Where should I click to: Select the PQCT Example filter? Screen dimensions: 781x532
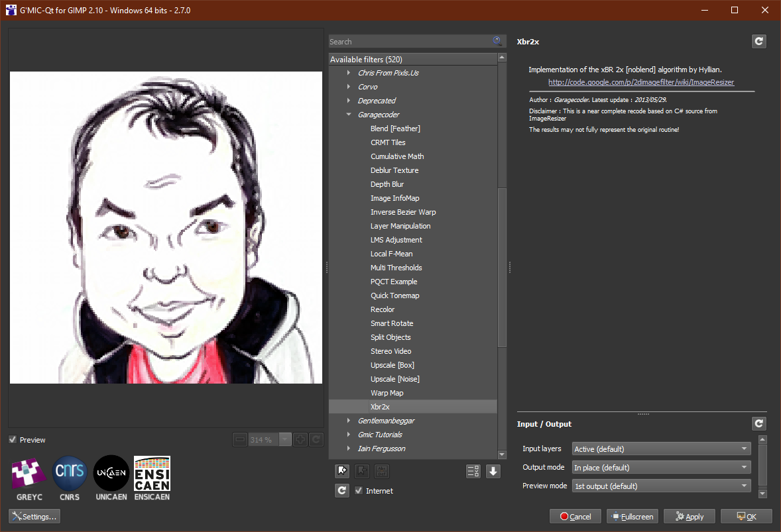pyautogui.click(x=394, y=282)
